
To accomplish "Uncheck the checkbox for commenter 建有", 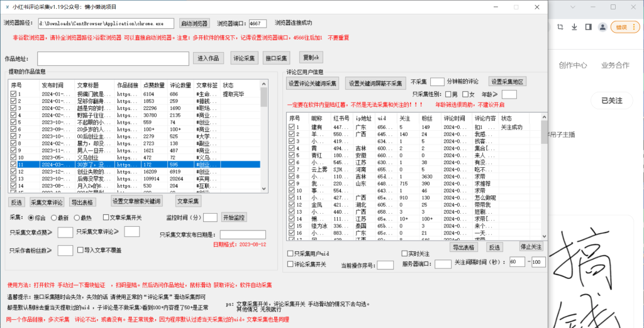I will (292, 128).
